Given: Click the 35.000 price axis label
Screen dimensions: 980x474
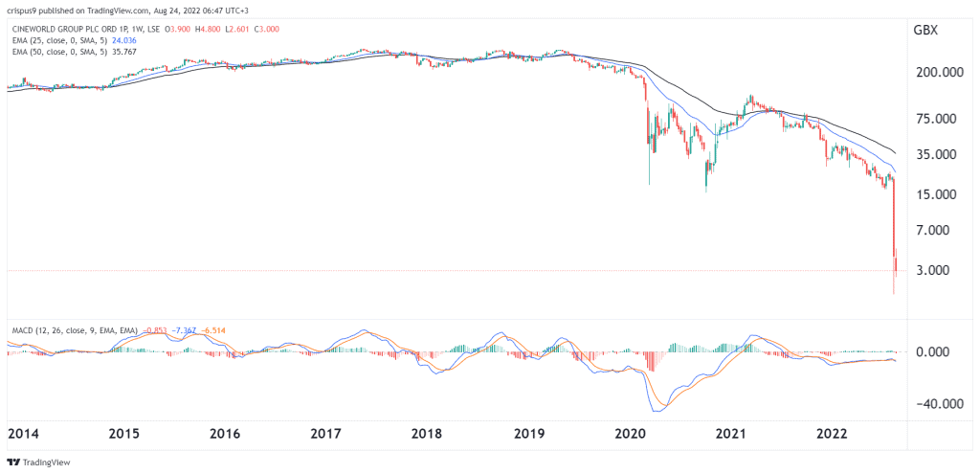Looking at the screenshot, I should point(937,154).
